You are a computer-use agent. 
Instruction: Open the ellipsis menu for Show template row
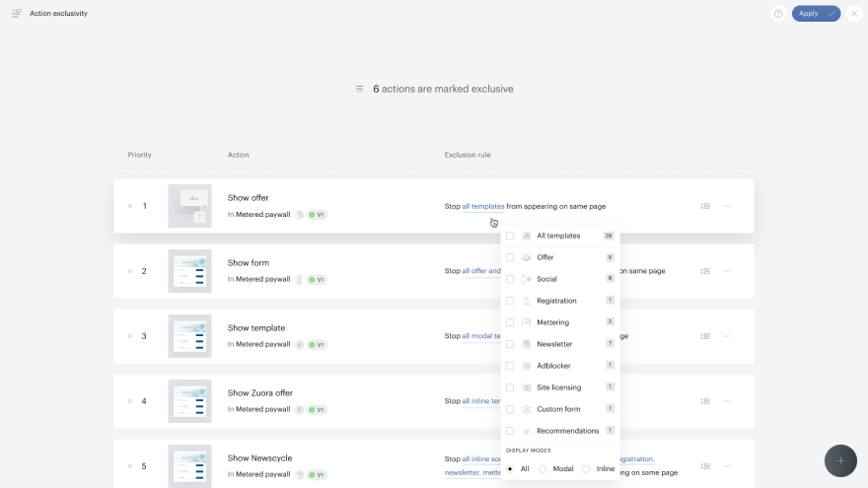[x=727, y=336]
